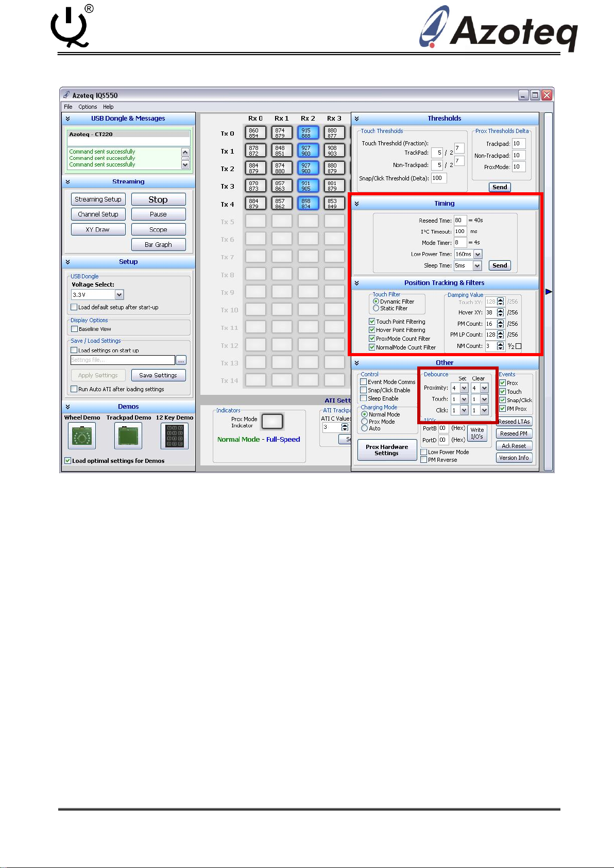The height and width of the screenshot is (868, 614).
Task: Collapse the Thresholds panel chevron
Action: click(x=356, y=119)
